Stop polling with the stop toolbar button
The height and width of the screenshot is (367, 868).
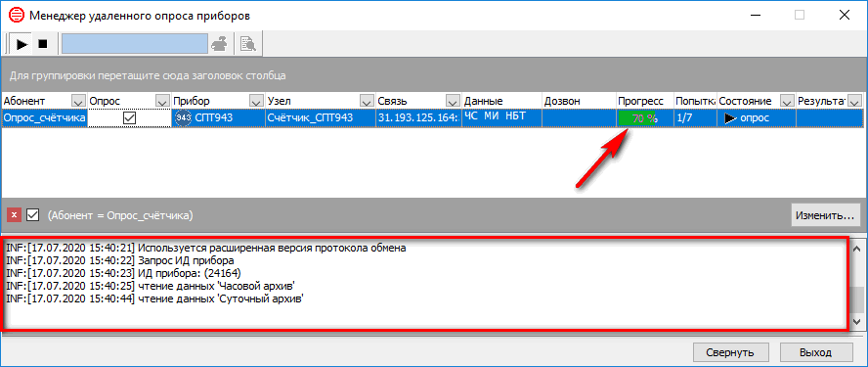click(43, 43)
